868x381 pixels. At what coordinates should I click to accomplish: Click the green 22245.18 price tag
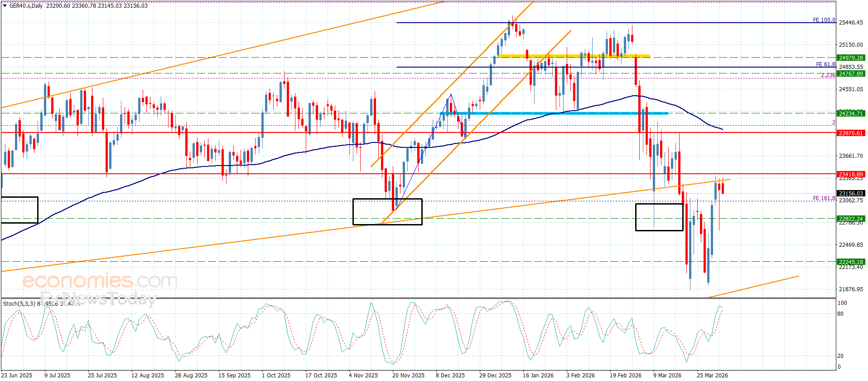[x=851, y=262]
